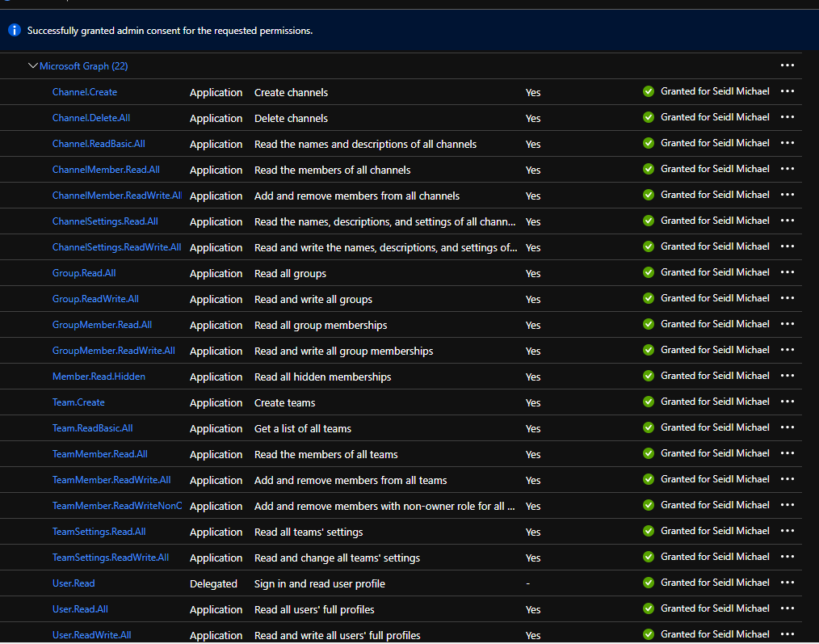Open more options for ChannelMember.Read.All row
This screenshot has height=644, width=819.
(x=787, y=169)
